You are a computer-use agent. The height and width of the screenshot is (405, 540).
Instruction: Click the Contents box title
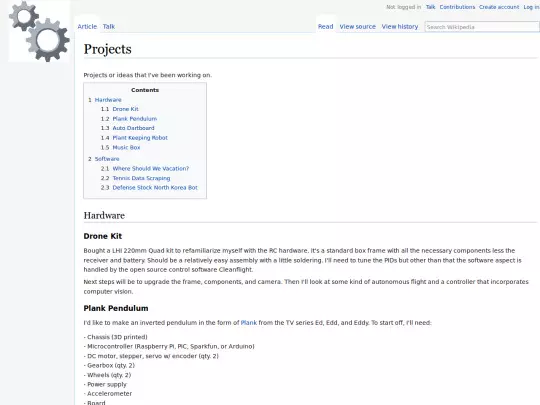(145, 90)
